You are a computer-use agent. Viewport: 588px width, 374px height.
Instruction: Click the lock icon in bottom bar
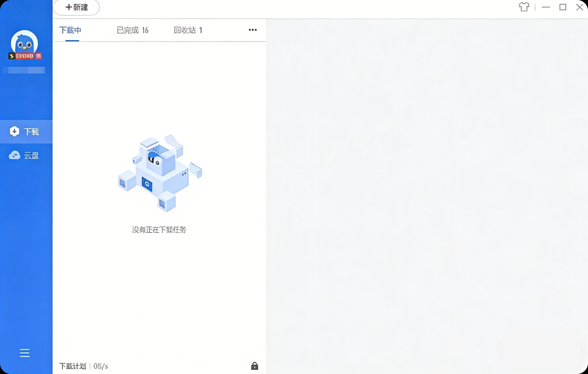pyautogui.click(x=254, y=366)
